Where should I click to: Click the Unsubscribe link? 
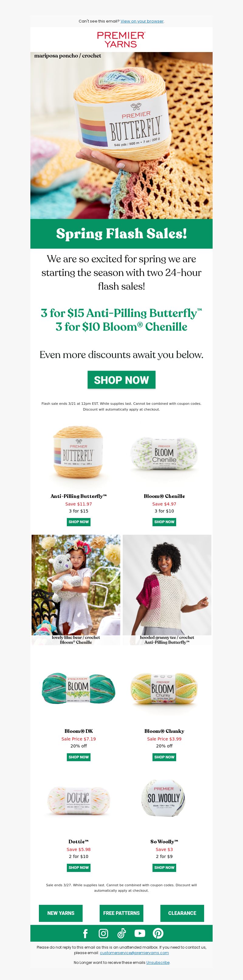(x=158, y=962)
